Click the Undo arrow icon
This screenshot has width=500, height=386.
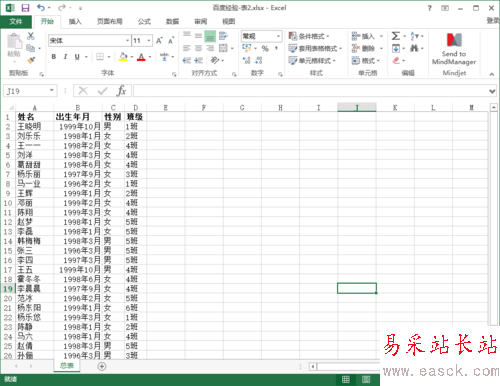[x=41, y=7]
